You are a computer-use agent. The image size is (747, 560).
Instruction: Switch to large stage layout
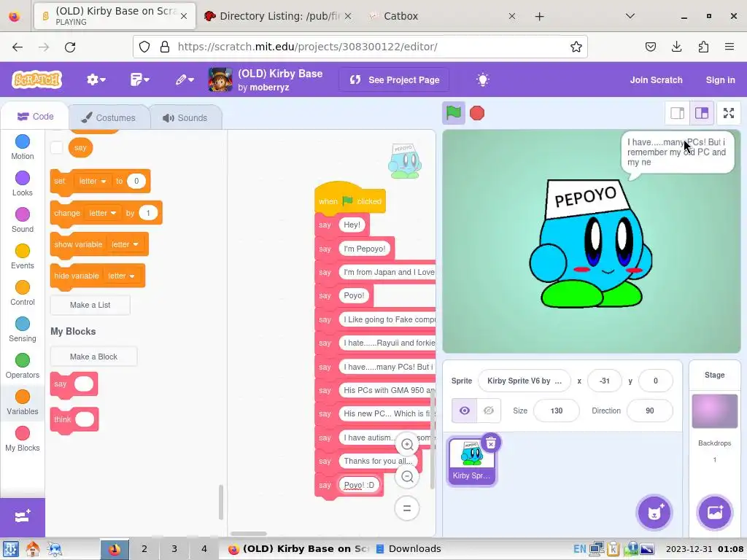pos(702,113)
